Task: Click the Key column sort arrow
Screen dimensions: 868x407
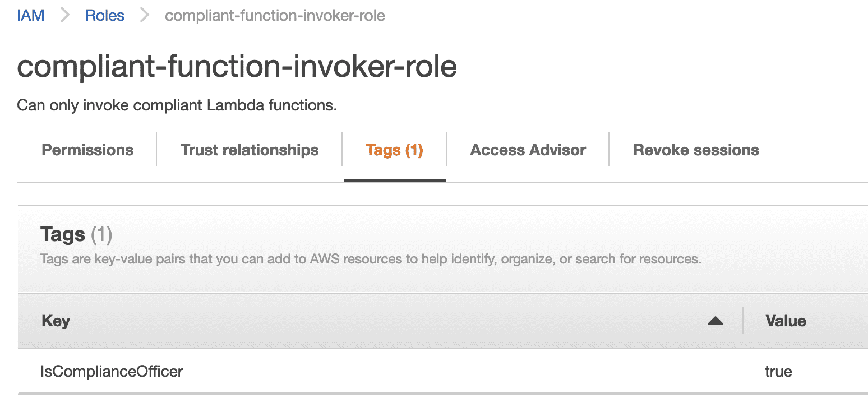Action: click(x=715, y=321)
